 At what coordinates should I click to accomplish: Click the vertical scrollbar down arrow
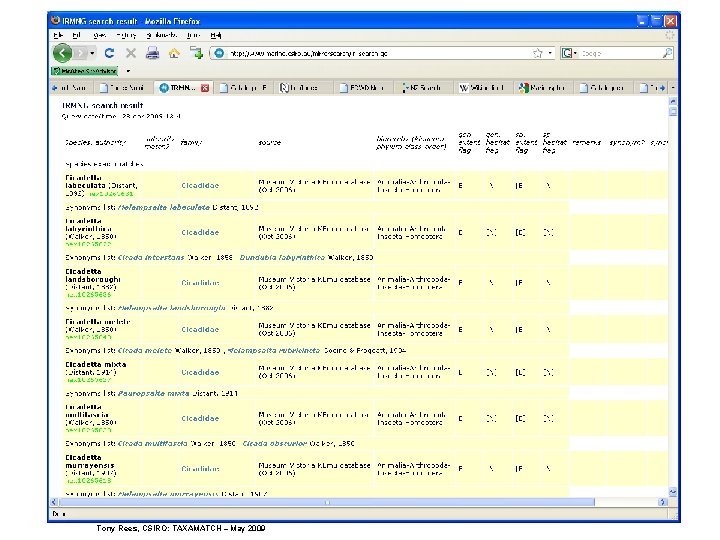pyautogui.click(x=672, y=492)
